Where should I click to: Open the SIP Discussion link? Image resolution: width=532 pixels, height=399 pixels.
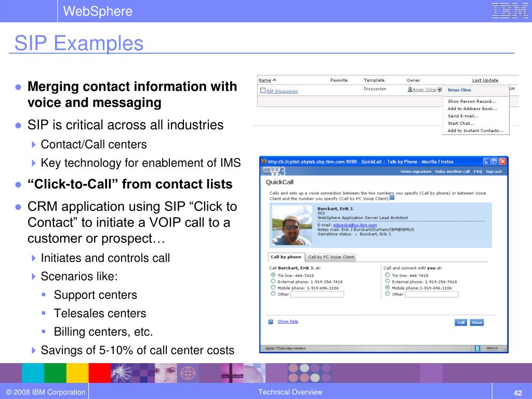click(x=282, y=91)
